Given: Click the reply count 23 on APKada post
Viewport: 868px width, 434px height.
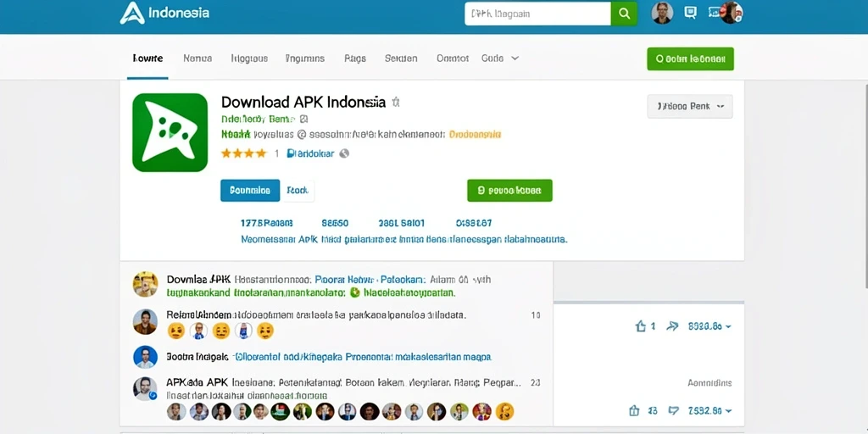Looking at the screenshot, I should click(536, 382).
